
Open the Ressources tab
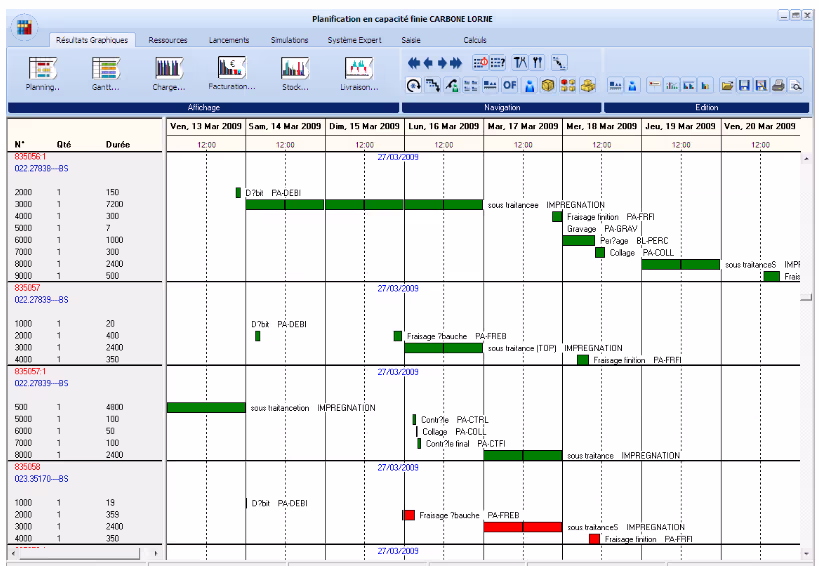click(168, 40)
